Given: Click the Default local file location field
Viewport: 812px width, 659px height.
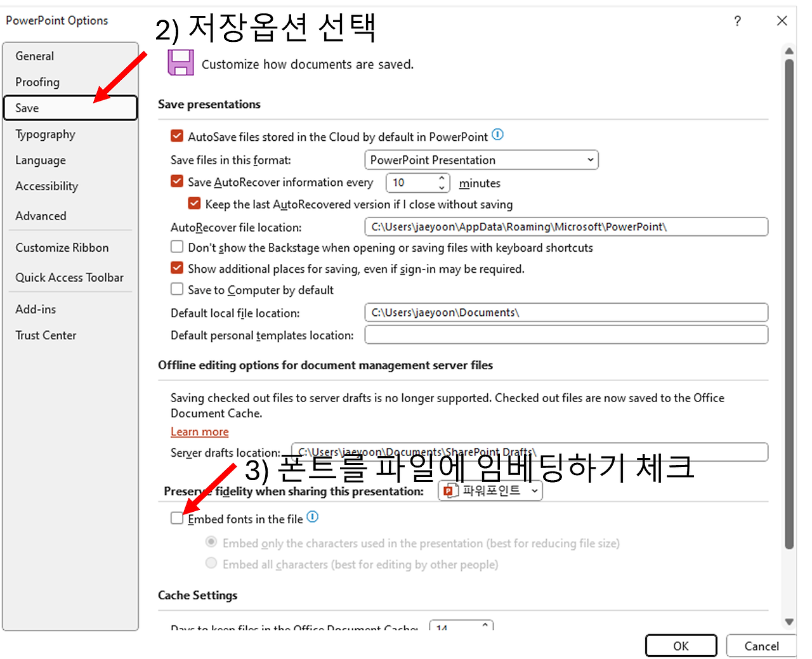Looking at the screenshot, I should pos(566,312).
